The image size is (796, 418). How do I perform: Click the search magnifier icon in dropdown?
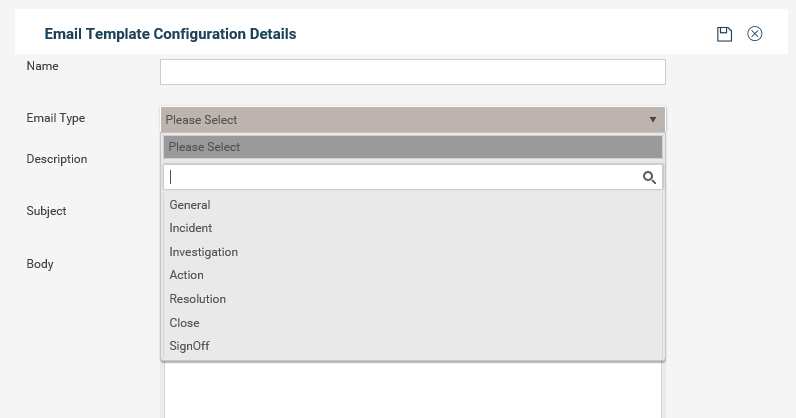pyautogui.click(x=649, y=177)
